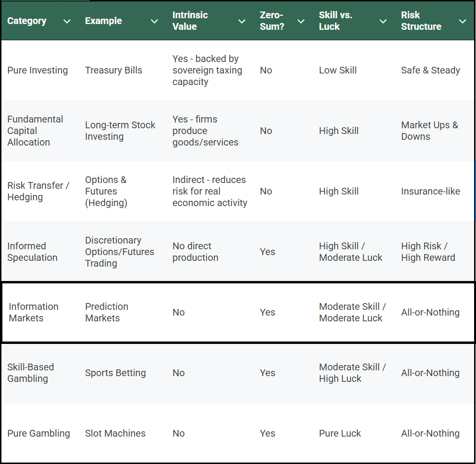
Task: Select the Informed Speculation cell
Action: click(32, 251)
